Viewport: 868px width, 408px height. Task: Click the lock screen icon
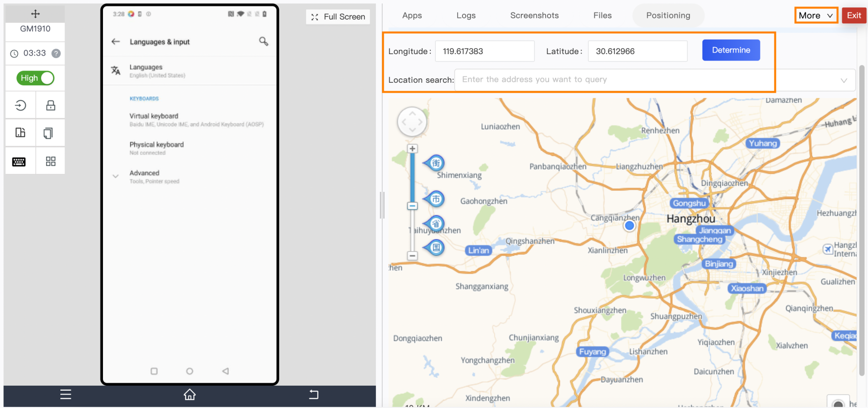click(x=51, y=105)
